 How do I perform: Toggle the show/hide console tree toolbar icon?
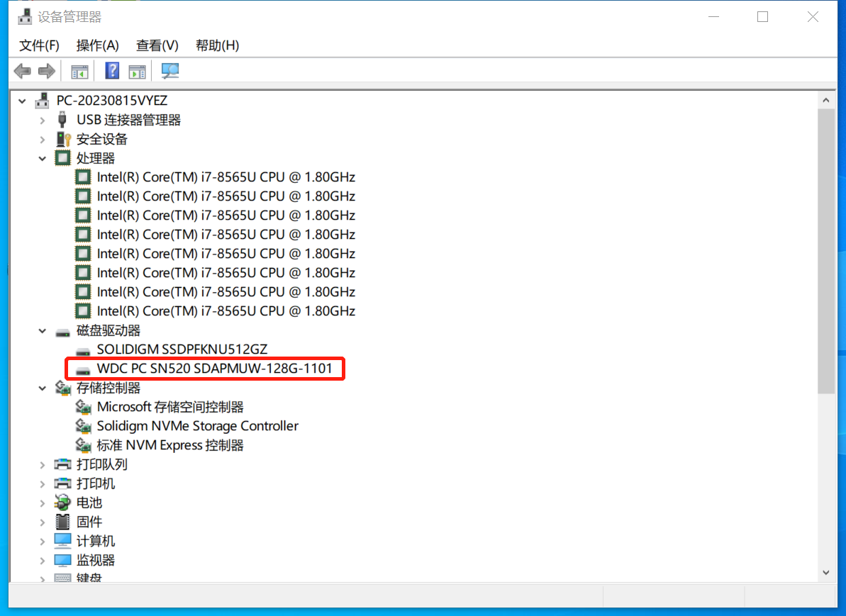[79, 71]
